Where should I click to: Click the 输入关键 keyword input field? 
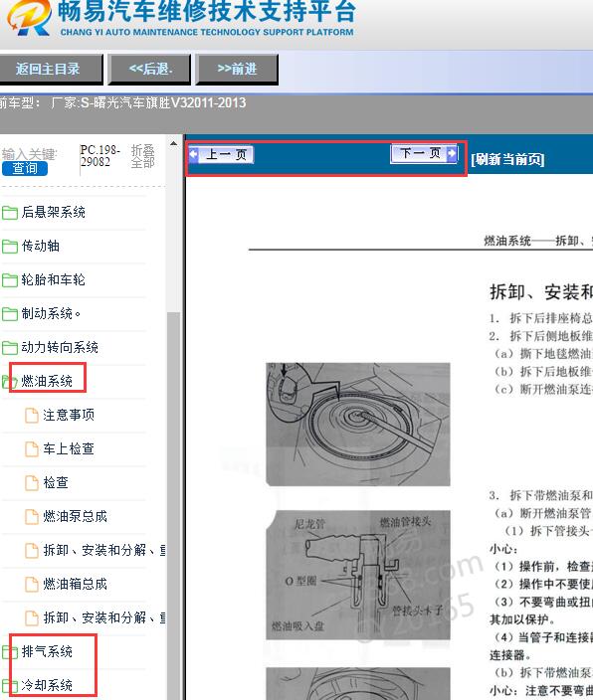tap(29, 154)
